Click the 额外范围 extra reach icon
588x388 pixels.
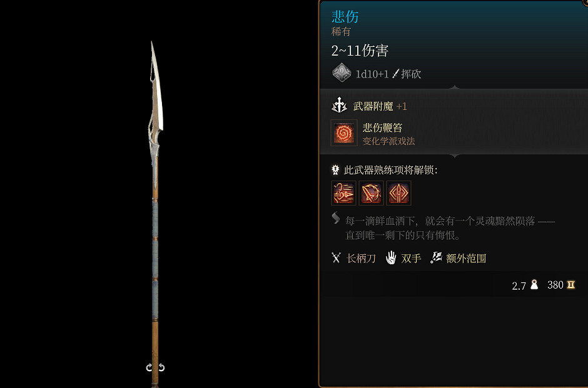pyautogui.click(x=436, y=257)
